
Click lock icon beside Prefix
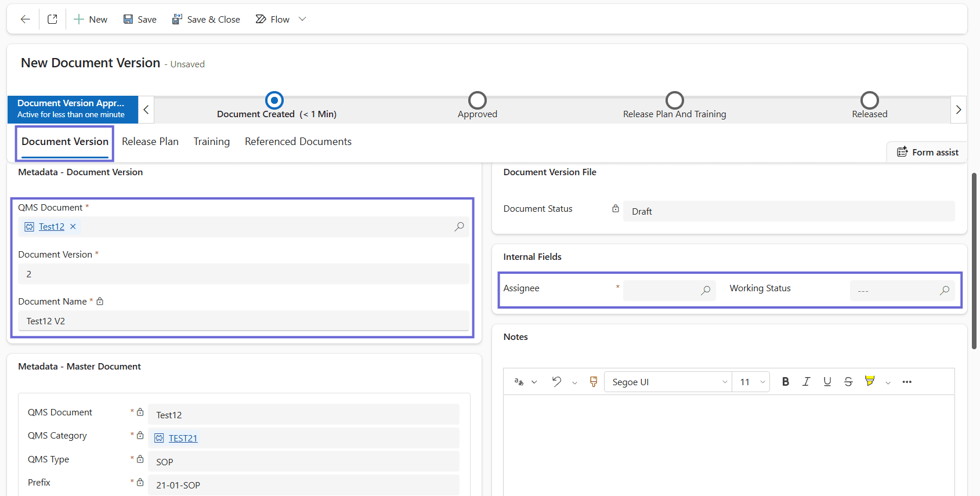(x=140, y=482)
